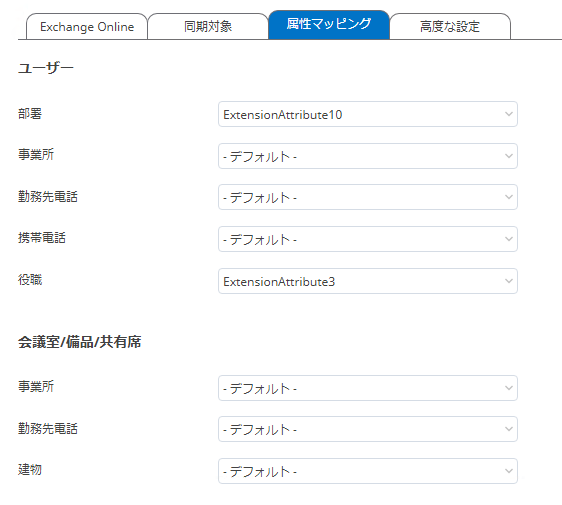Click the 役職 field label

point(30,280)
